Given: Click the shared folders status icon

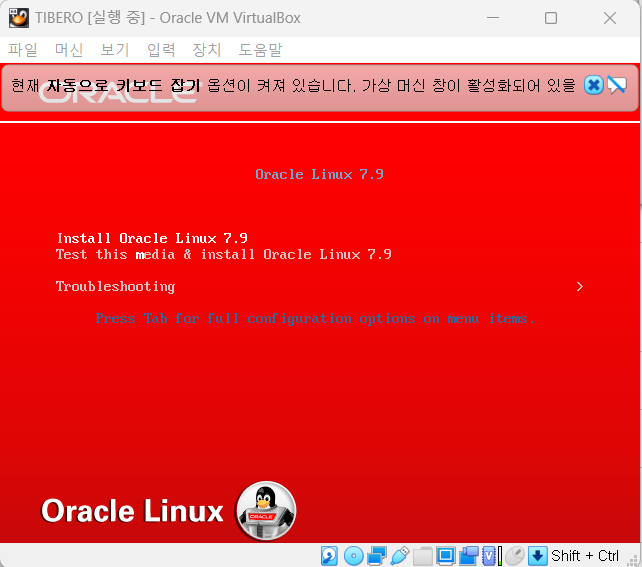Looking at the screenshot, I should point(423,556).
